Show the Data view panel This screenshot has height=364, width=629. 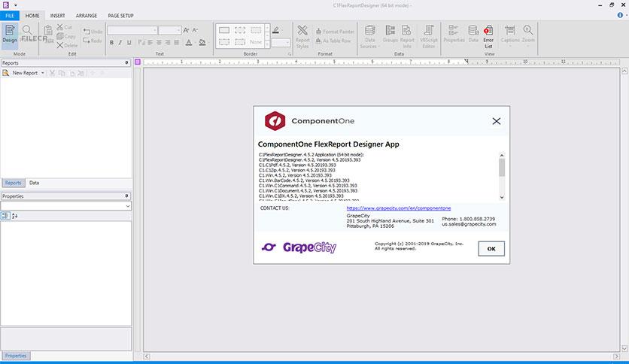(473, 34)
